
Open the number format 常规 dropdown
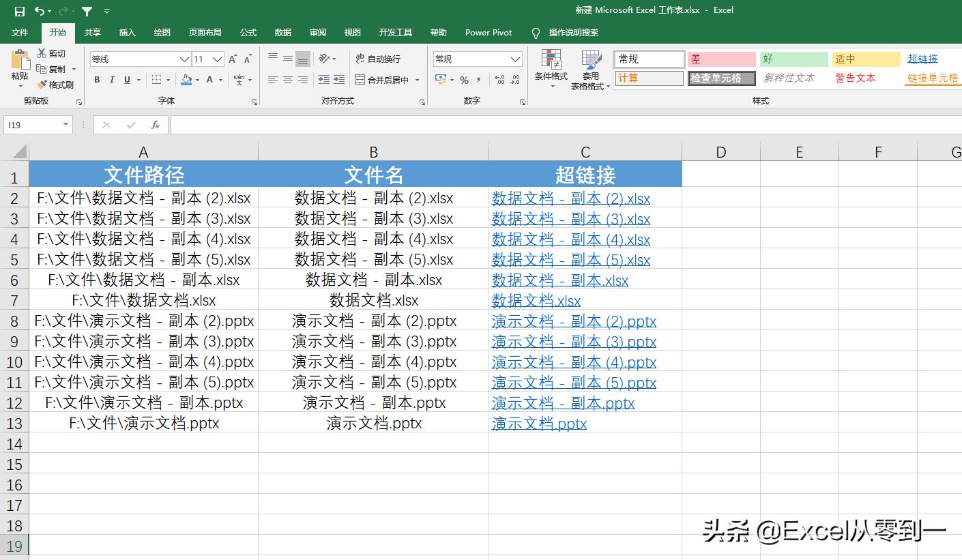point(515,59)
